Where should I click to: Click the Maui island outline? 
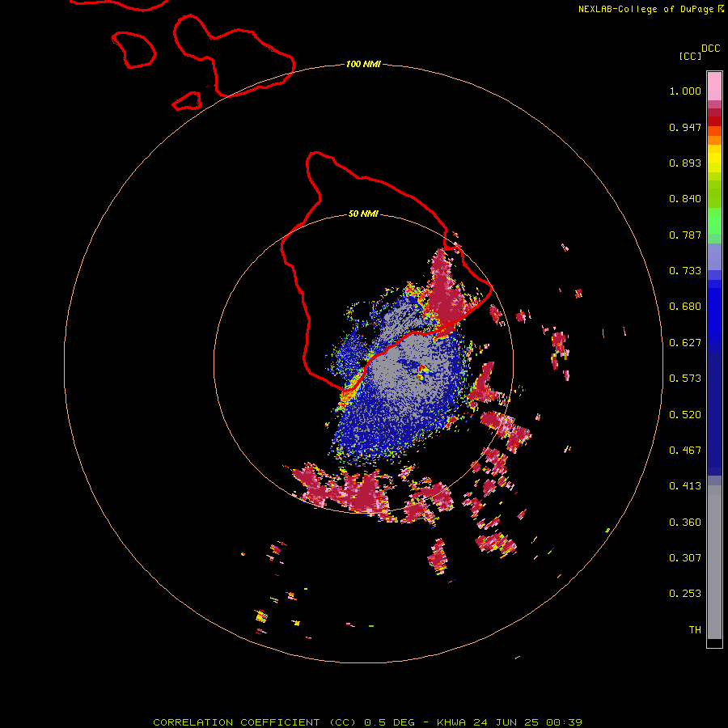click(x=234, y=56)
